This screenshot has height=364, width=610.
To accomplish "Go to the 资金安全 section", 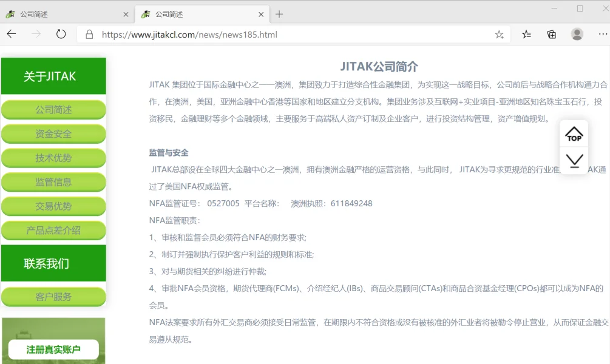I will [53, 134].
